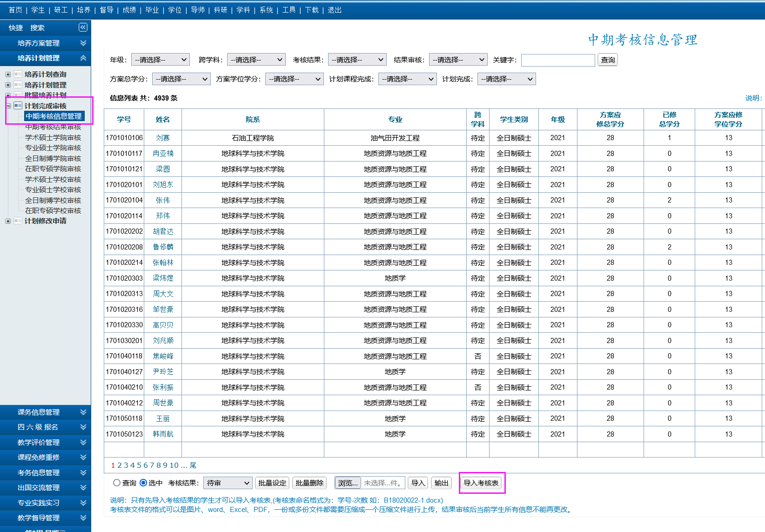Expand 教学评价管理 chevron icon
Image resolution: width=765 pixels, height=532 pixels.
click(x=83, y=442)
